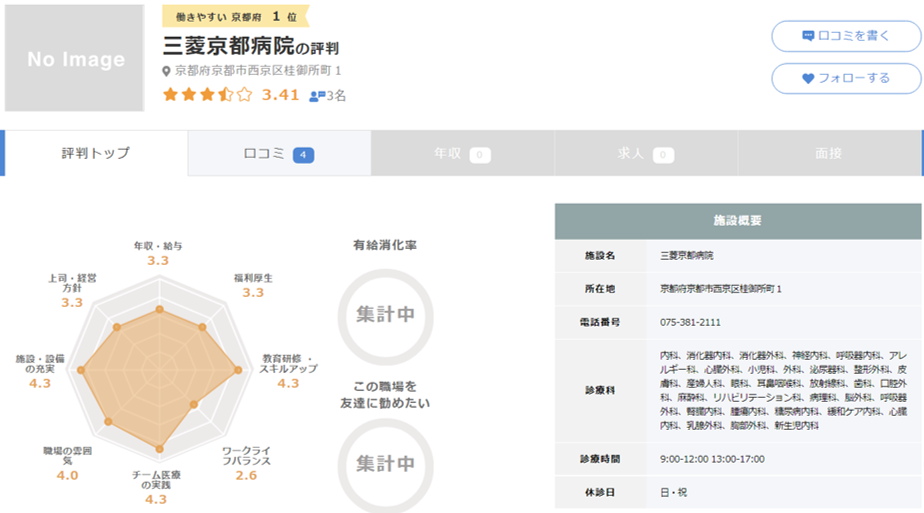Click the 三菱京都病院 title heading

tap(228, 45)
